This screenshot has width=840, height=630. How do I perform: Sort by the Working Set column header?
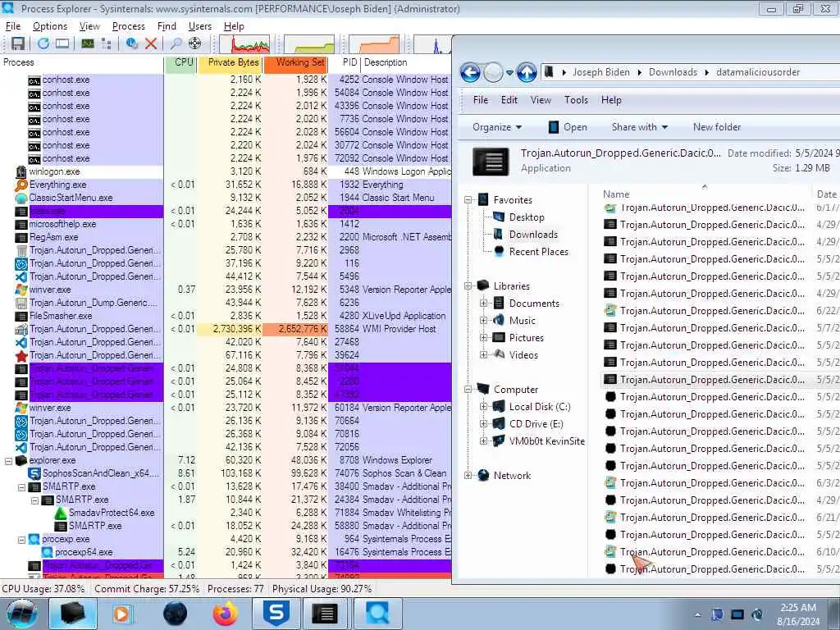(295, 62)
